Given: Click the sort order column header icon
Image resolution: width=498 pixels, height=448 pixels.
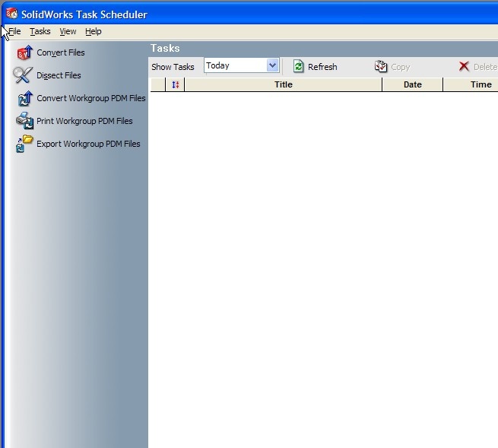Looking at the screenshot, I should click(x=176, y=84).
